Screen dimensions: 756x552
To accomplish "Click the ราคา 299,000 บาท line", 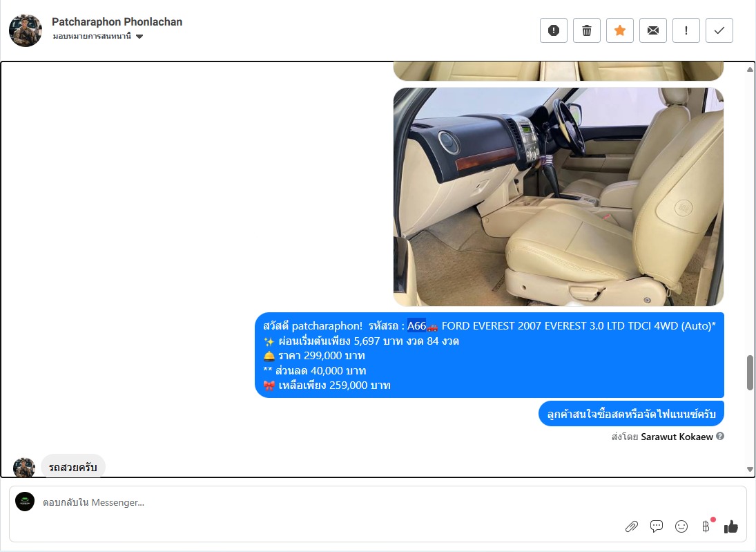I will click(314, 356).
